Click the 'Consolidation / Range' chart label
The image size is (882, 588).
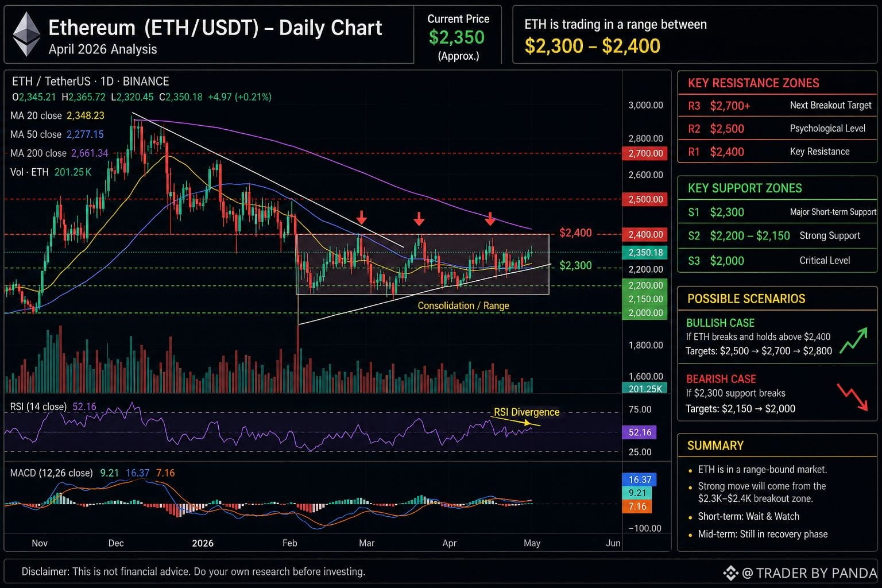[463, 305]
